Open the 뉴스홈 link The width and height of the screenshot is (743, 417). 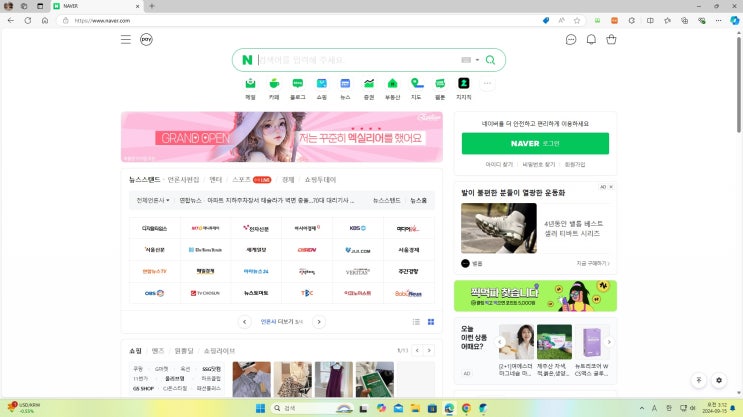[418, 200]
